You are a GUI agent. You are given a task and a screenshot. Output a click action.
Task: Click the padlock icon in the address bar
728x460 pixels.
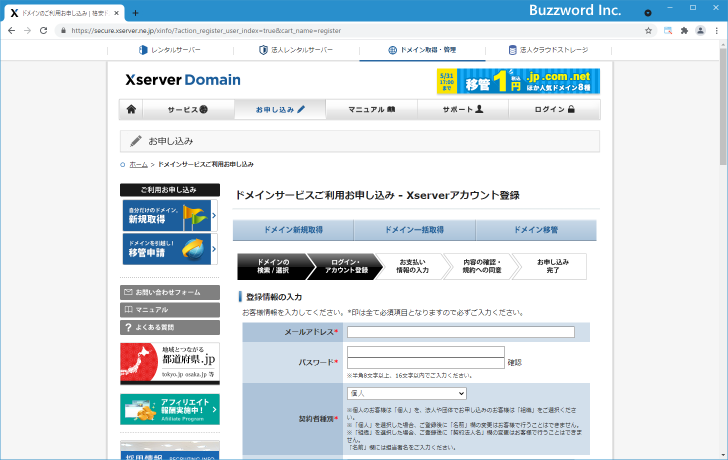(x=63, y=31)
